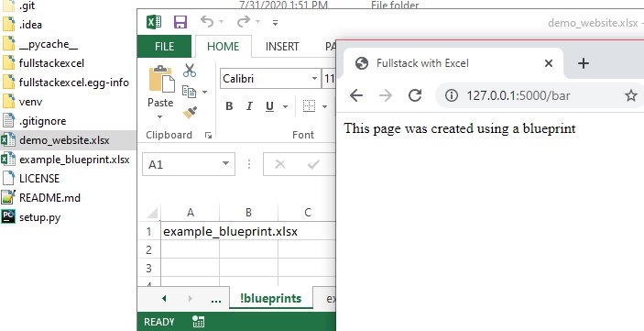Click the Excel application icon in title bar
The height and width of the screenshot is (331, 644).
coord(154,22)
